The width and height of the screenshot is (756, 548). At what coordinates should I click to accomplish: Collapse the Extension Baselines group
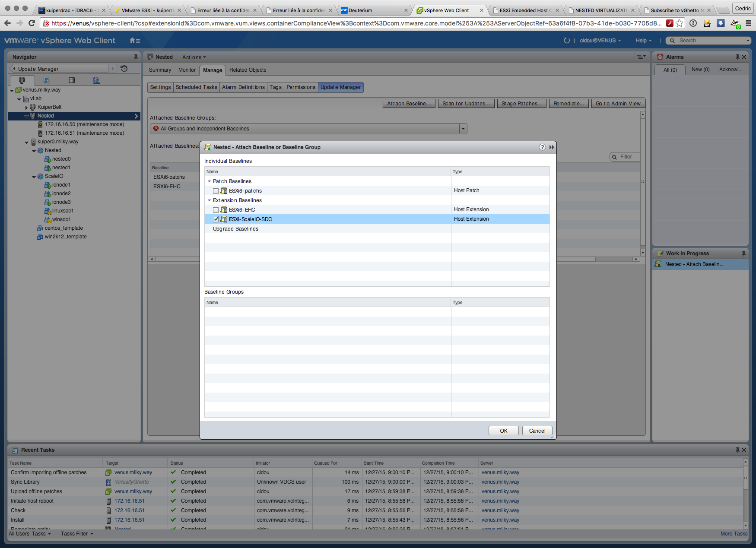pyautogui.click(x=210, y=200)
